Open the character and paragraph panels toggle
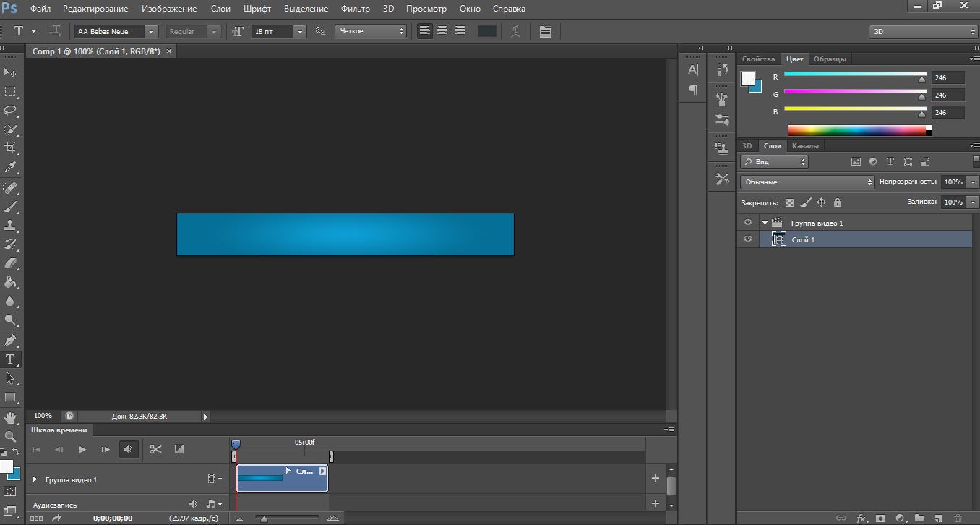980x525 pixels. click(545, 32)
